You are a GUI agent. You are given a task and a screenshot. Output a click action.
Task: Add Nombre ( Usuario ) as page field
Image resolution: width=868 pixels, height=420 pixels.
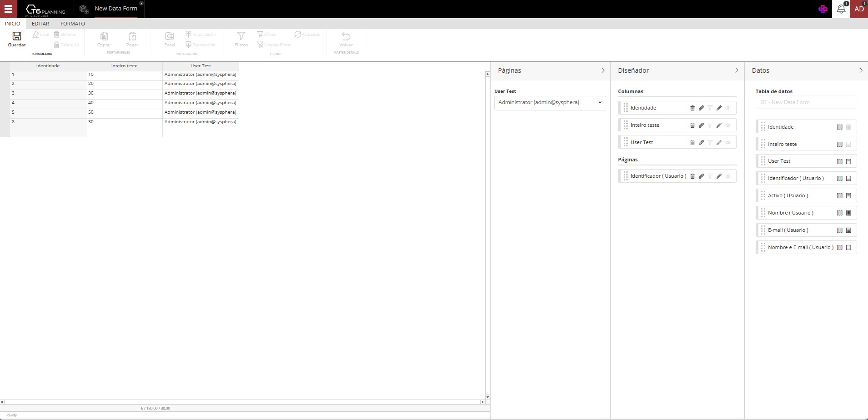click(x=848, y=213)
